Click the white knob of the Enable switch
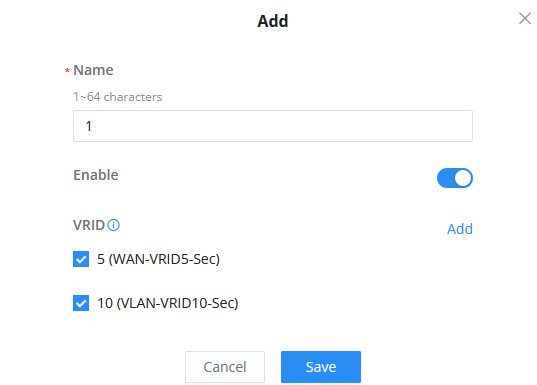This screenshot has height=385, width=537. click(463, 178)
